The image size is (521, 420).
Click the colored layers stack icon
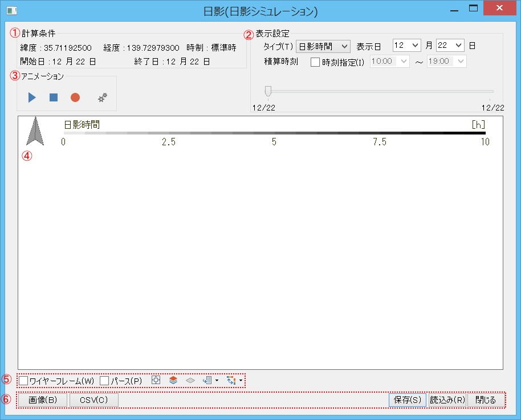pos(173,380)
